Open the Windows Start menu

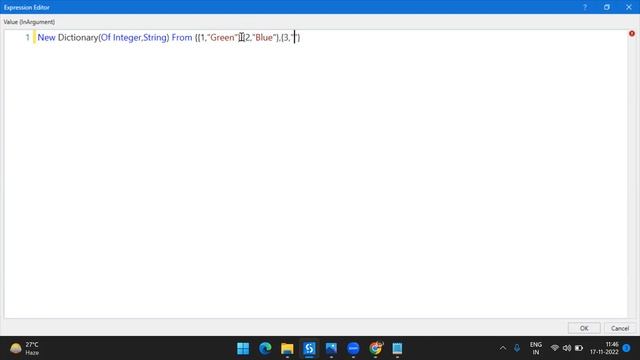point(243,349)
